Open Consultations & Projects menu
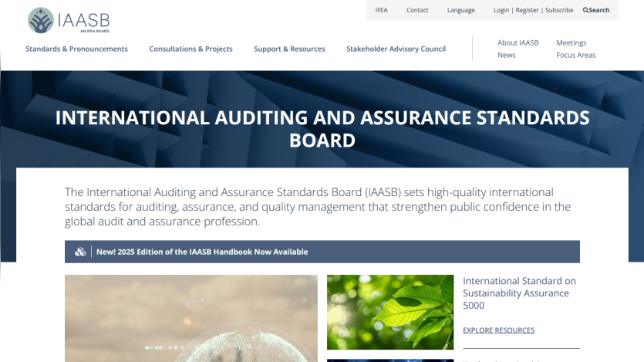The image size is (644, 362). (191, 49)
